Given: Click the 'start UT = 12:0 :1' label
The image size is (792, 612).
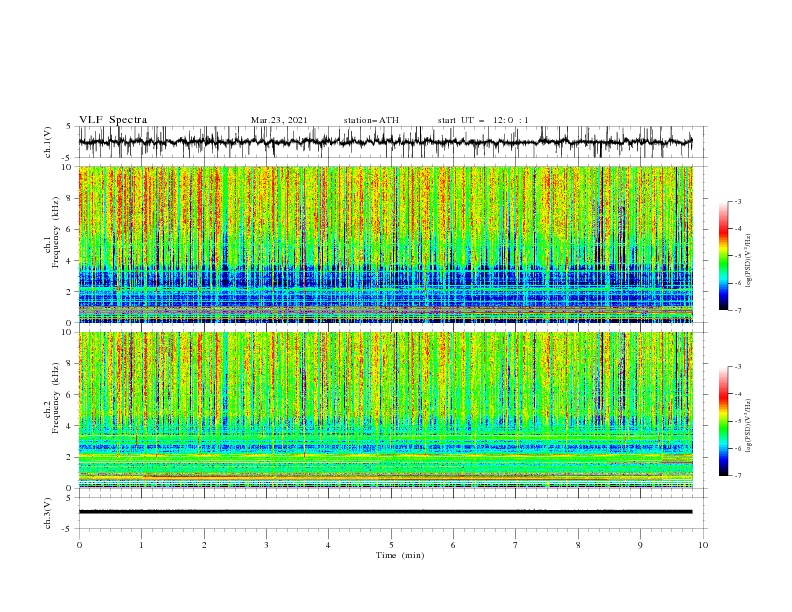Looking at the screenshot, I should click(x=483, y=120).
